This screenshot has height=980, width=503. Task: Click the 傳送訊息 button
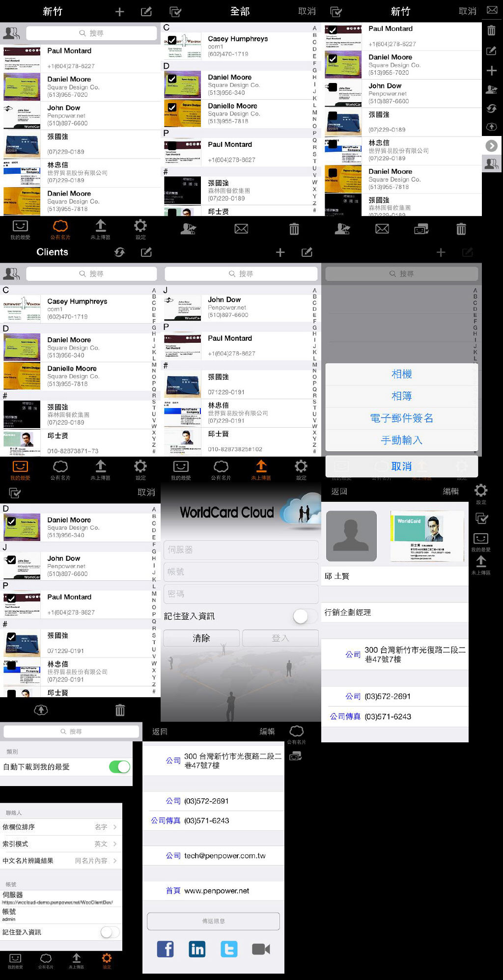213,921
